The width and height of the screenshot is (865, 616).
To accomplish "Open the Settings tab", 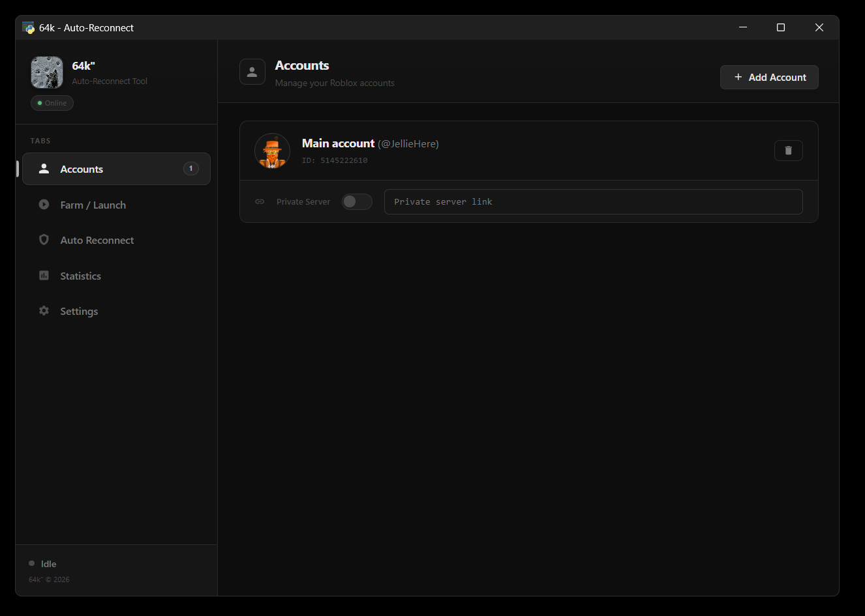I will click(116, 311).
